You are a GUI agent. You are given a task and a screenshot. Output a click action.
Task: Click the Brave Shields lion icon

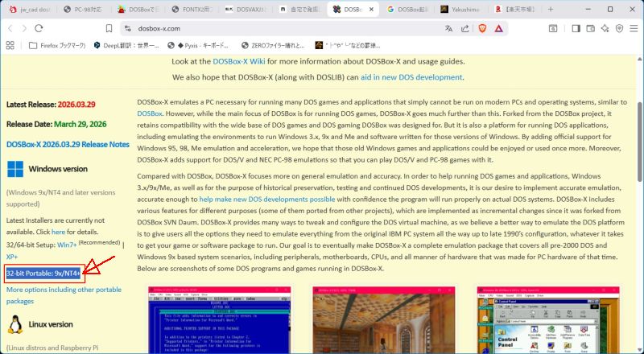(481, 28)
